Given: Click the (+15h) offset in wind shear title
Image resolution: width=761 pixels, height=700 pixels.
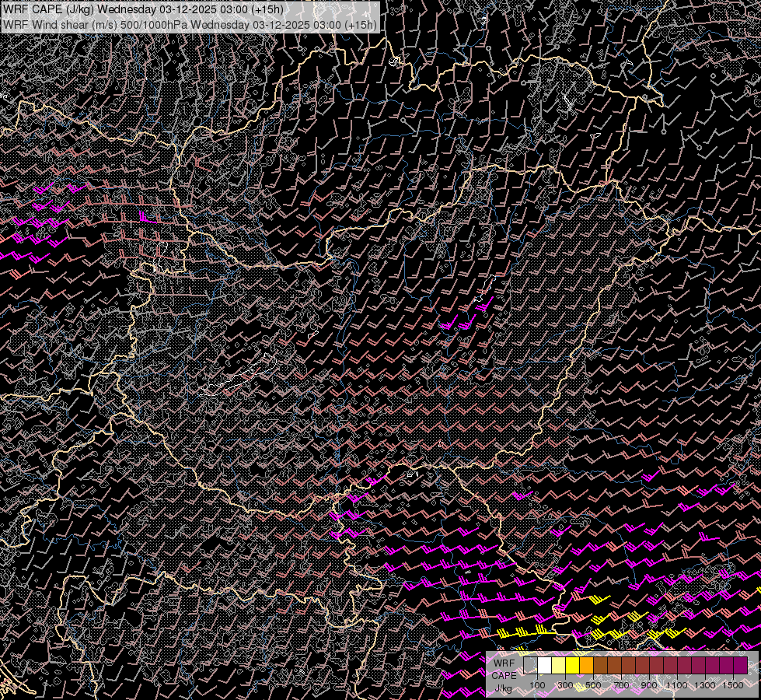Looking at the screenshot, I should pos(361,24).
